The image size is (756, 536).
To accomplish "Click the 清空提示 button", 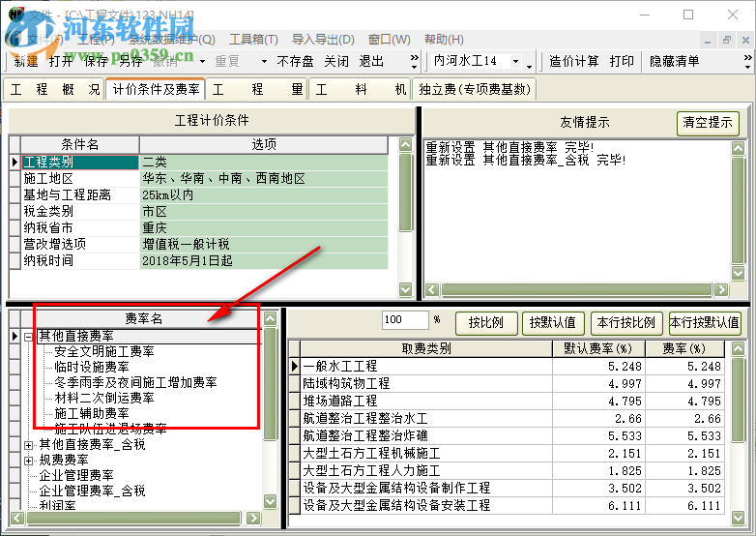I will [708, 123].
